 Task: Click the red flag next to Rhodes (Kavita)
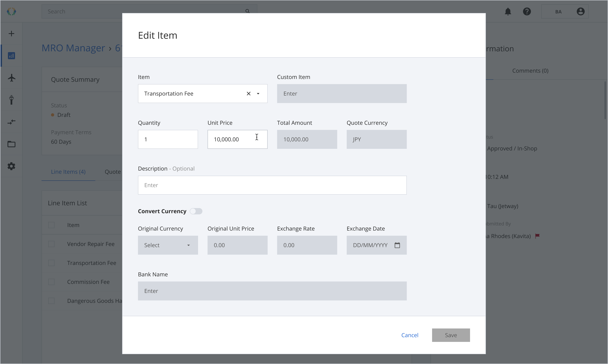coord(537,236)
